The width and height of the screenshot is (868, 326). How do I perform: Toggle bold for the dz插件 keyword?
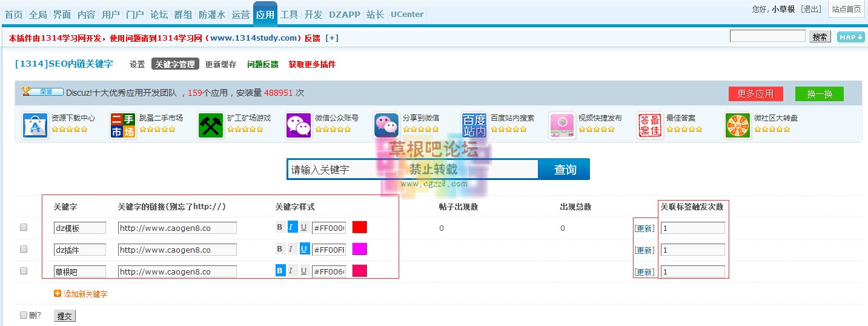point(280,249)
